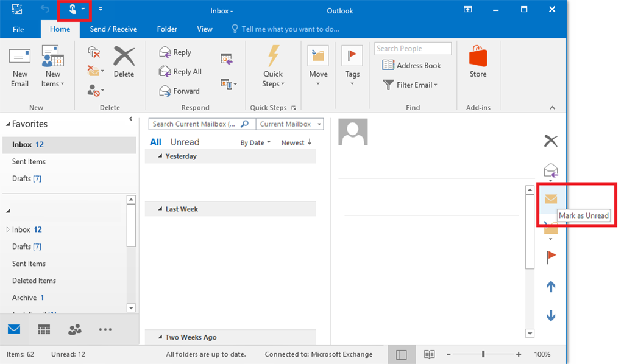Click Reply All in ribbon
624x364 pixels.
coord(180,72)
